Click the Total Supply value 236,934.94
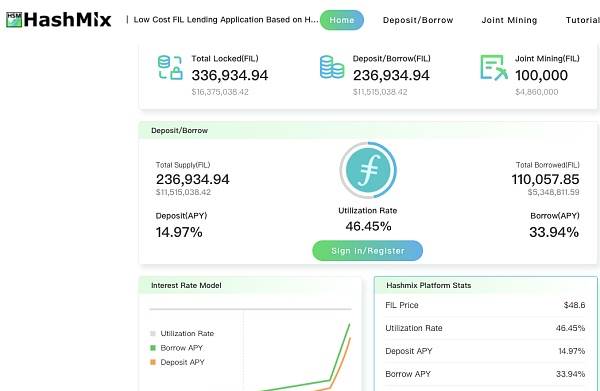Screen dimensions: 600x391 click(192, 179)
